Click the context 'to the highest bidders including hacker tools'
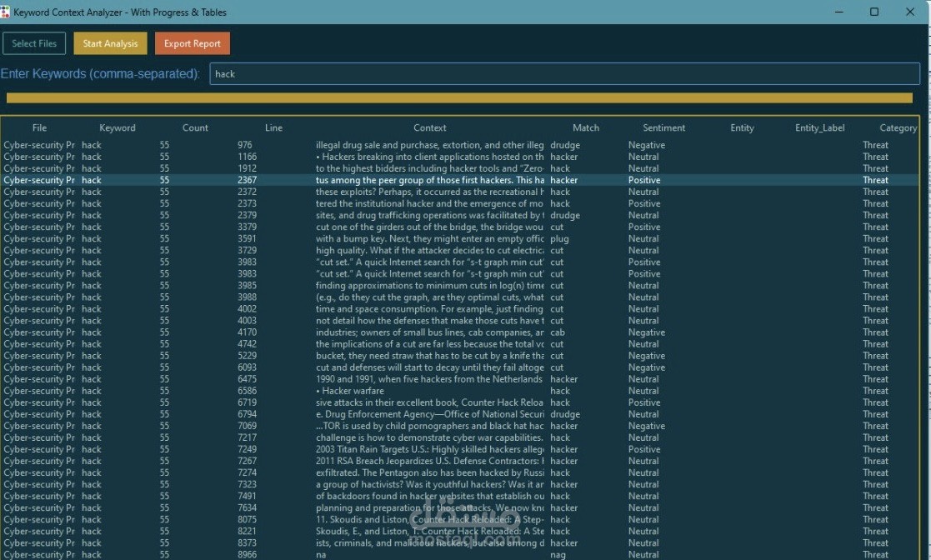This screenshot has height=560, width=931. pyautogui.click(x=430, y=168)
